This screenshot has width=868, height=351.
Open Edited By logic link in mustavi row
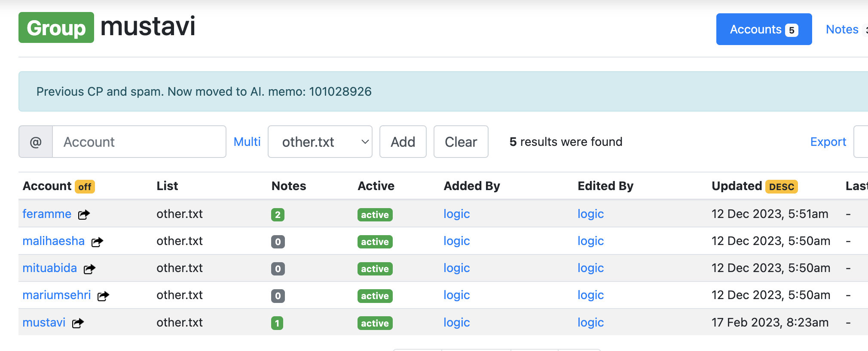[x=591, y=322]
